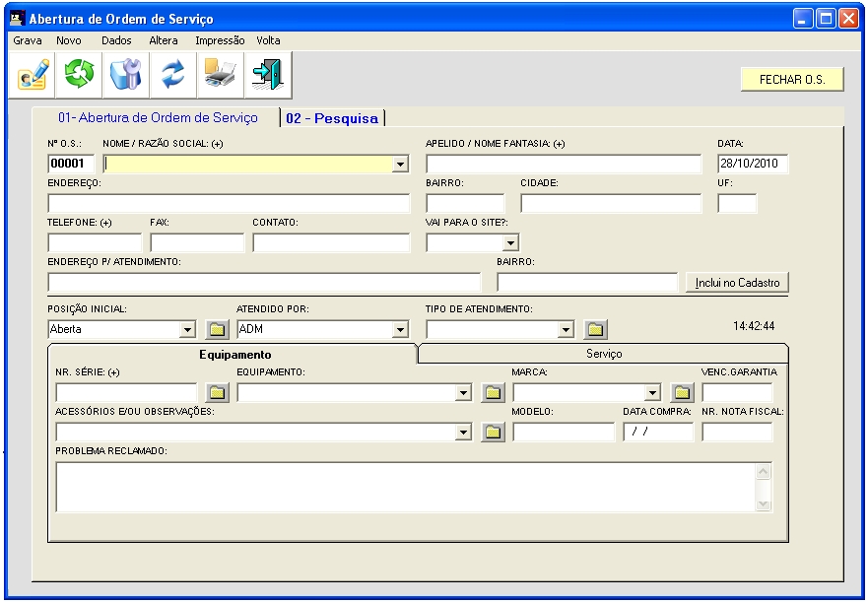Switch to the 02 - Pesquisa tab
This screenshot has width=868, height=603.
click(332, 118)
